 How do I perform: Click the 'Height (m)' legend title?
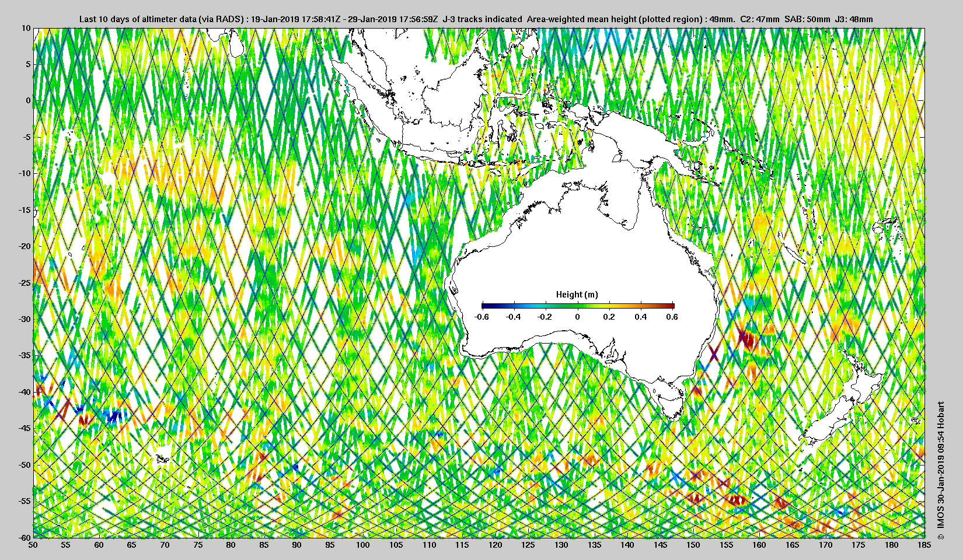pos(577,295)
